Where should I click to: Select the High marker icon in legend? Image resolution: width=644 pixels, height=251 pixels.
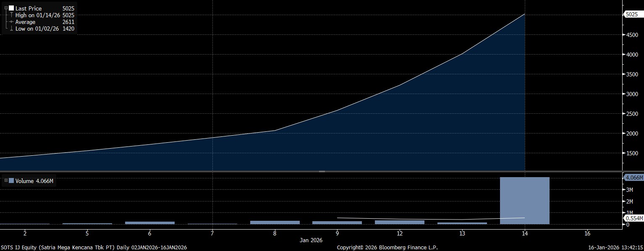11,15
